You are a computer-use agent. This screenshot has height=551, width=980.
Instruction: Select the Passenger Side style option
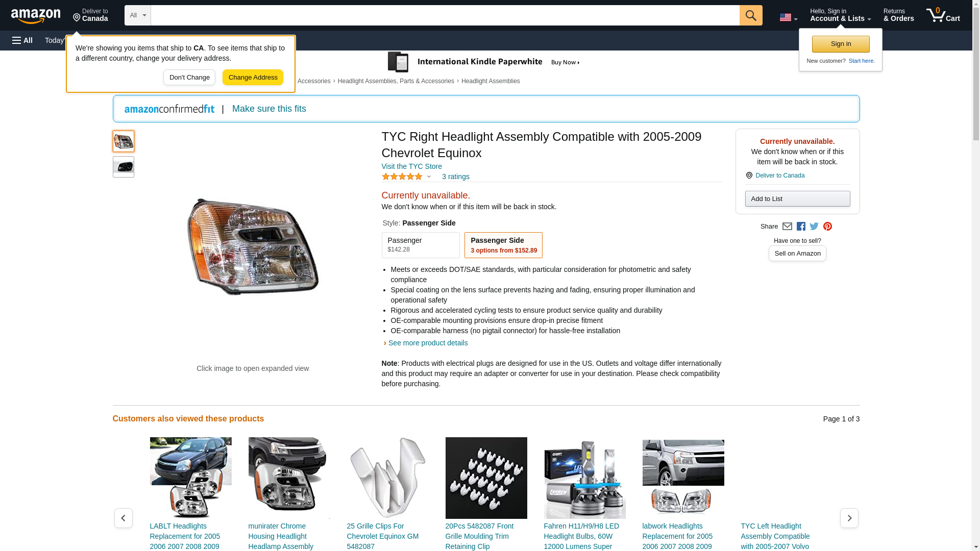[x=503, y=245]
